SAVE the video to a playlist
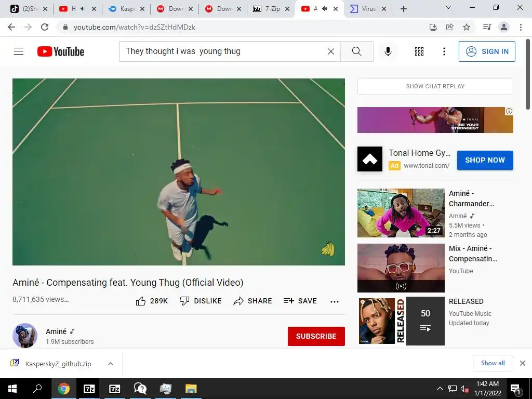Screen dimensions: 532x399 point(300,301)
